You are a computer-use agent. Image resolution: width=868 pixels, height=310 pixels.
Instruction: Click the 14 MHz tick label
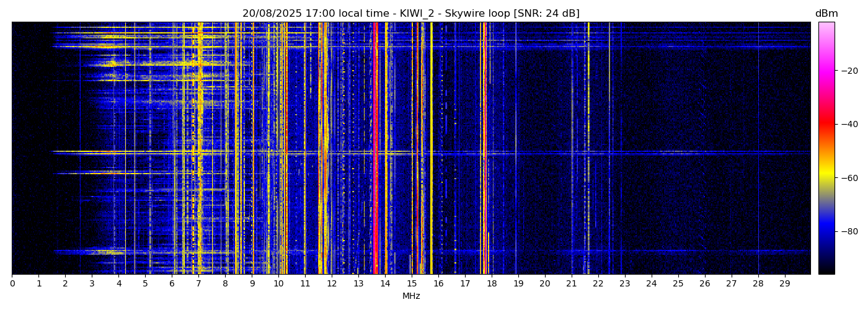point(385,284)
